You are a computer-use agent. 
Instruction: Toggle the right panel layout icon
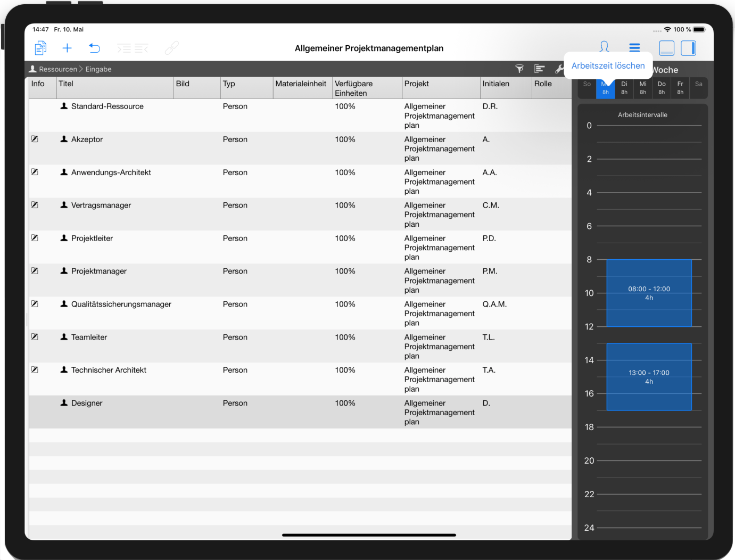click(688, 48)
